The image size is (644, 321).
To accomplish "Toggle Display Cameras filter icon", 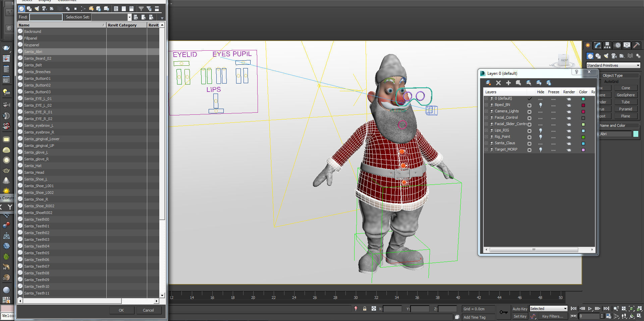I will click(44, 9).
